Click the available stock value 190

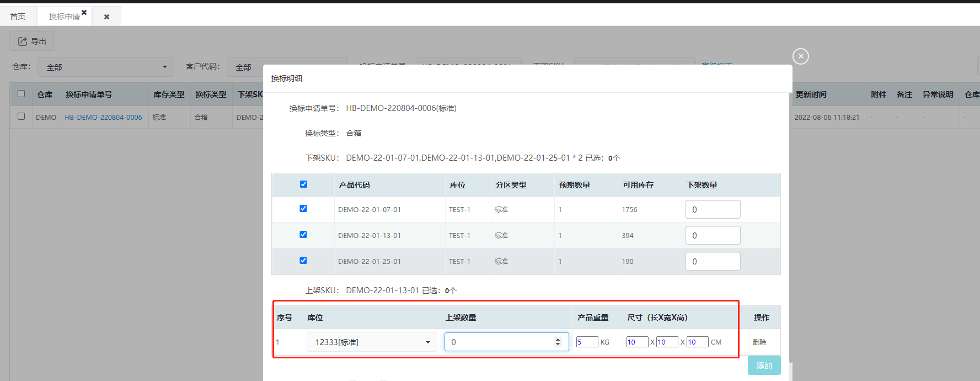coord(628,262)
